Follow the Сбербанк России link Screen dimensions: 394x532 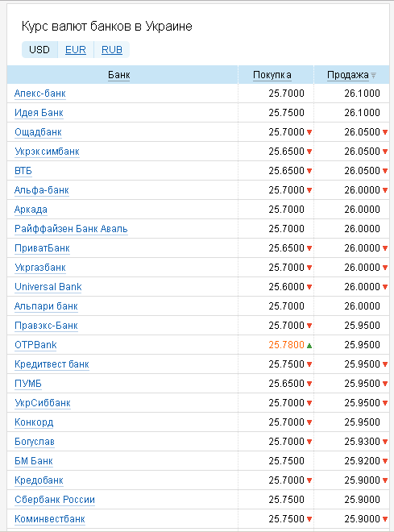(x=55, y=500)
